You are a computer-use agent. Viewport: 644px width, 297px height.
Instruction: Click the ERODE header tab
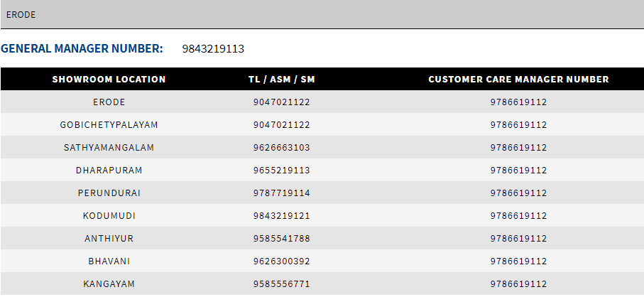point(21,14)
